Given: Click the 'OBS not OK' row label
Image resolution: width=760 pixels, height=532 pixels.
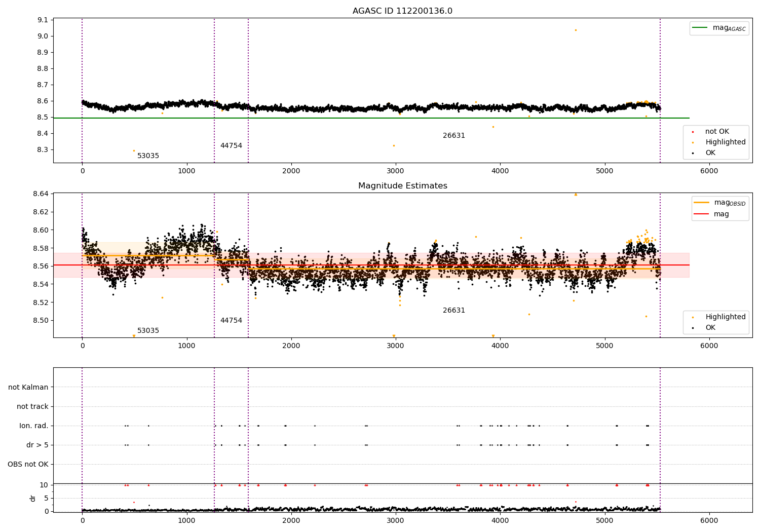Looking at the screenshot, I should click(28, 464).
